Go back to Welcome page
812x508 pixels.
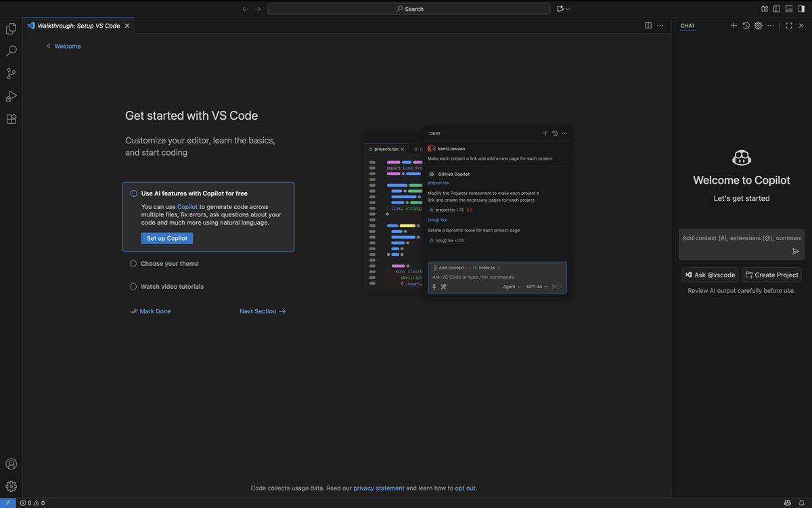click(x=63, y=46)
